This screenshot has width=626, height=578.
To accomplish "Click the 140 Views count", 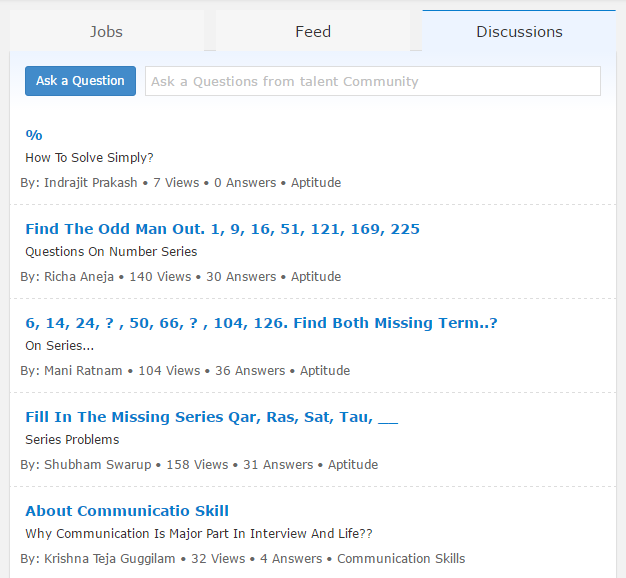I will (160, 277).
